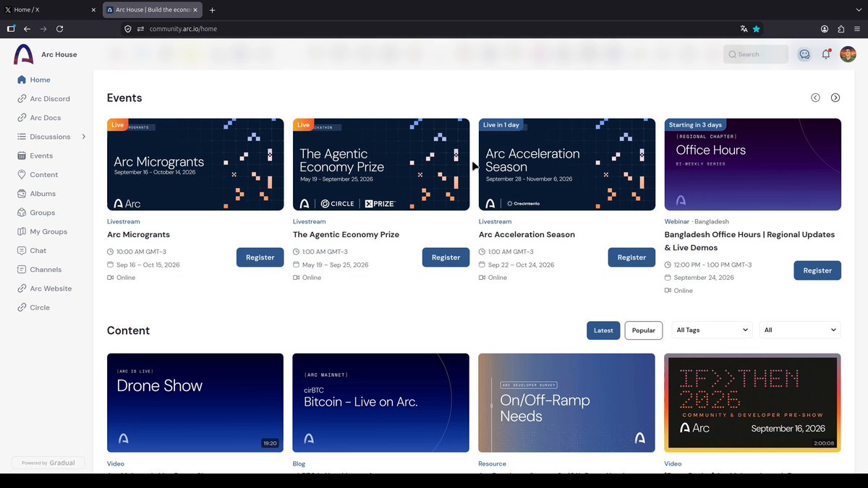Viewport: 868px width, 488px height.
Task: Click the Powered by Gradual badge
Action: [48, 463]
